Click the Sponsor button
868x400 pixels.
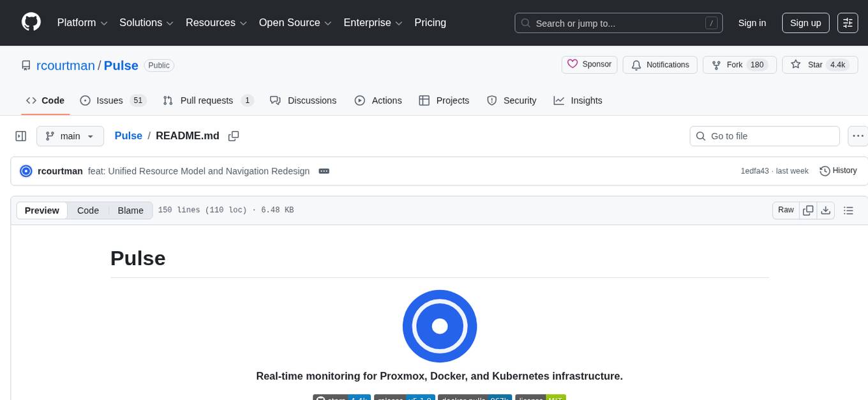click(589, 64)
